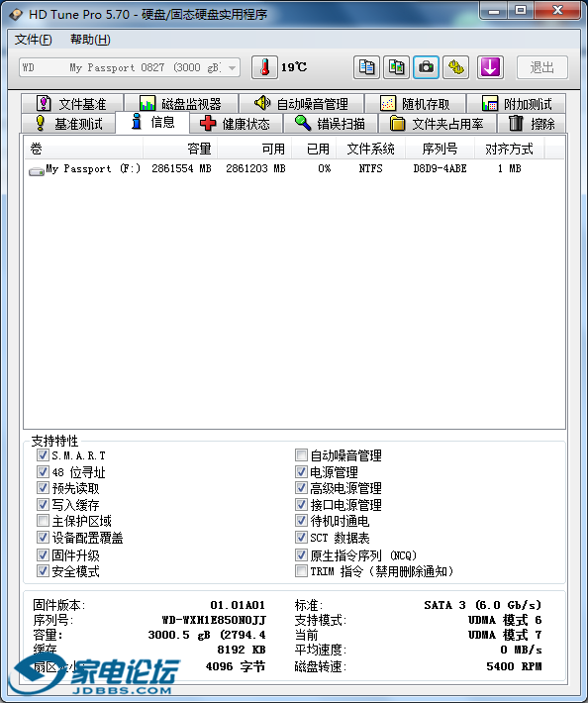Click the copy screenshot to clipboard icon
Viewport: 588px width, 703px height.
point(396,67)
